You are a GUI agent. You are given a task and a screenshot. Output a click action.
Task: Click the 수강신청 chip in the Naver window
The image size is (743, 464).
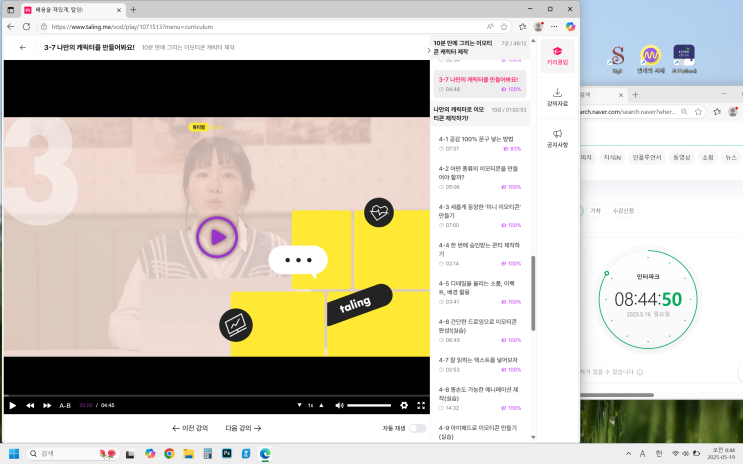pyautogui.click(x=623, y=211)
